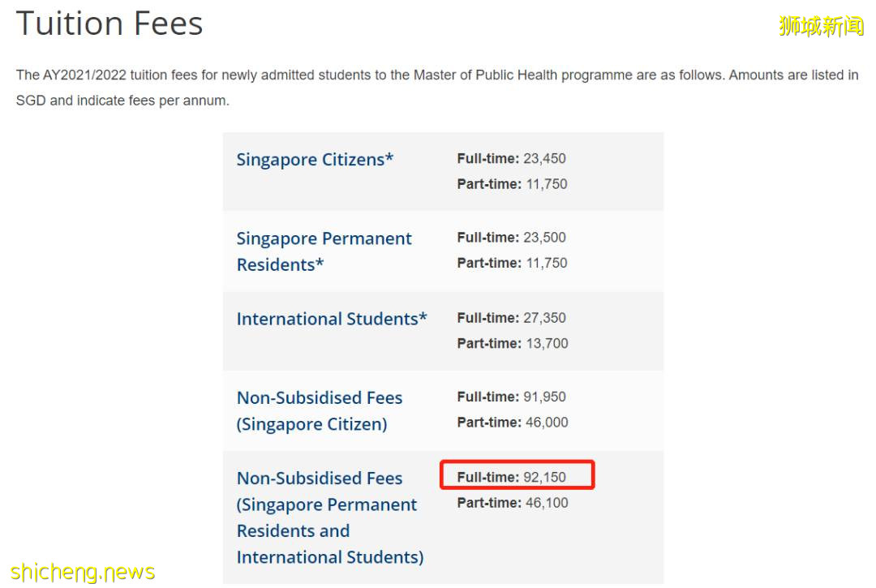The height and width of the screenshot is (588, 876).
Task: Click the Tuition Fees page heading
Action: click(109, 24)
